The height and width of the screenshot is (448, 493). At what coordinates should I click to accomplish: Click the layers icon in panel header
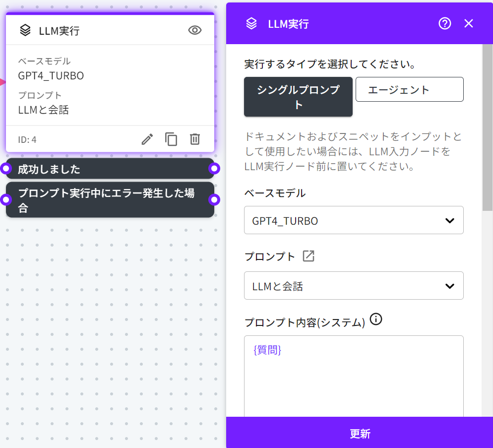(251, 23)
